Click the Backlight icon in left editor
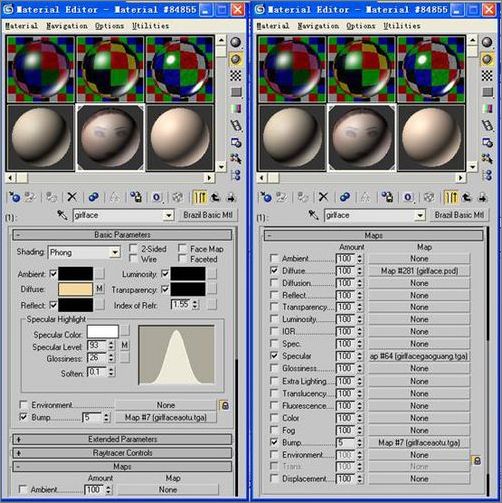This screenshot has height=503, width=502. [236, 59]
